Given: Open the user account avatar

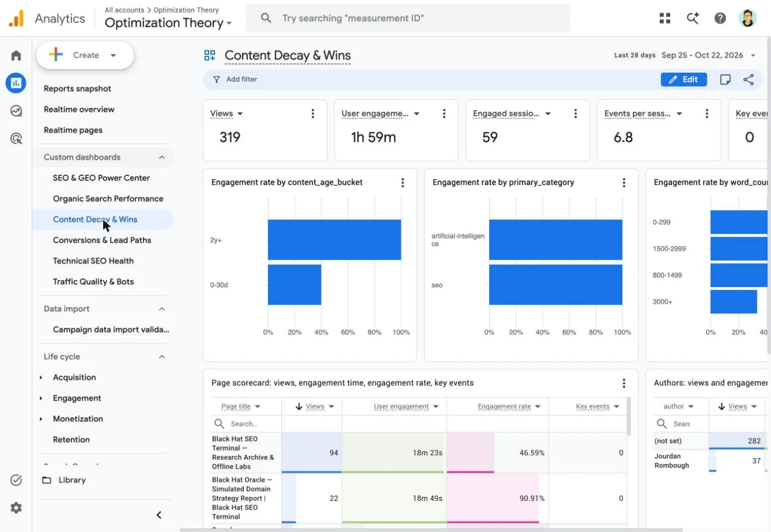Looking at the screenshot, I should (x=748, y=18).
